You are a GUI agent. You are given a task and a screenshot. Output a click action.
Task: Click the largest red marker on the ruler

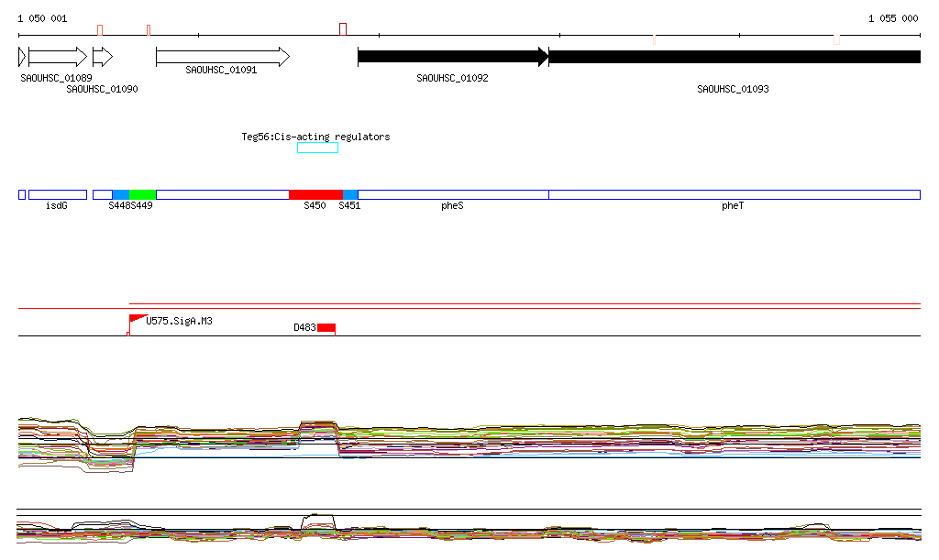pos(343,29)
